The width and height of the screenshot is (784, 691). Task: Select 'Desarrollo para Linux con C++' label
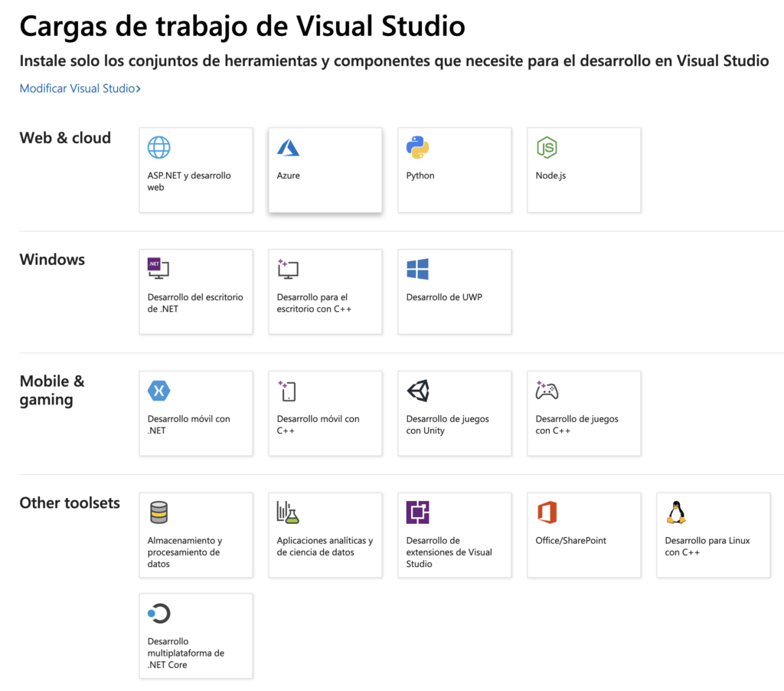pyautogui.click(x=707, y=546)
